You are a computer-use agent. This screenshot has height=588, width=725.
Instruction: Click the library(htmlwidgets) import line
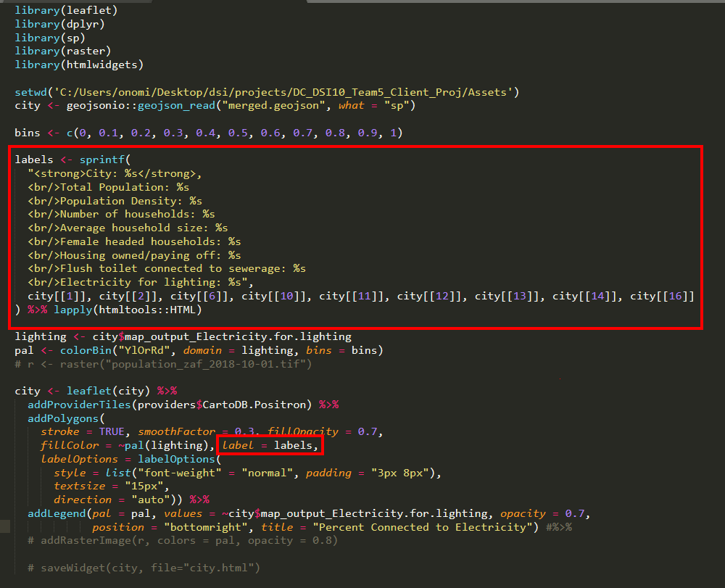79,65
